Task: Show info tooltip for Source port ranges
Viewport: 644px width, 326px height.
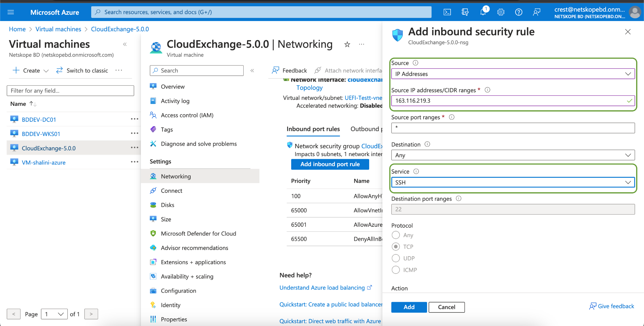Action: point(452,117)
